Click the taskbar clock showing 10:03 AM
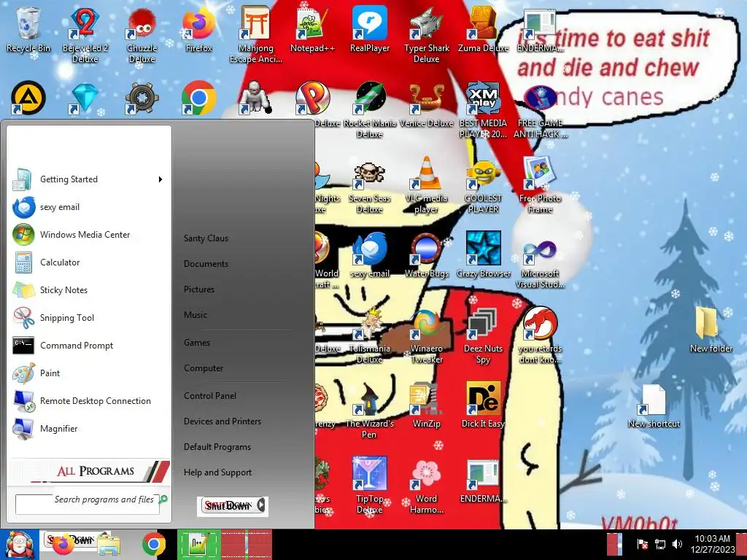Viewport: 747px width, 560px height. click(x=713, y=544)
